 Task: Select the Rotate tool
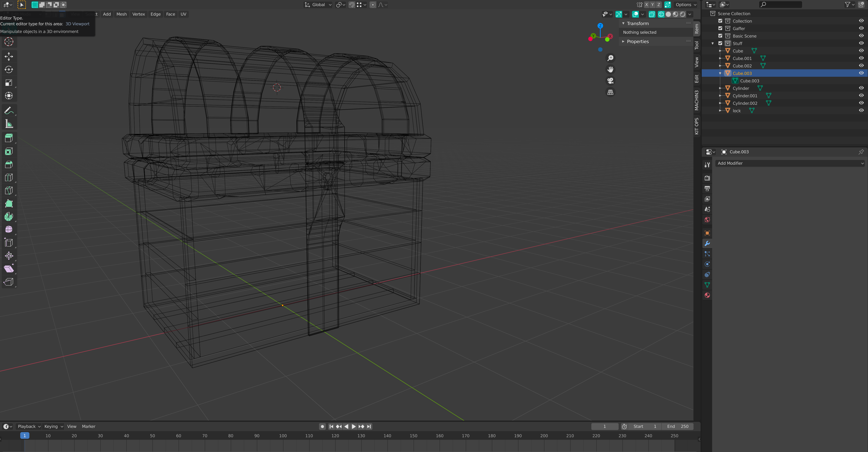pyautogui.click(x=9, y=69)
